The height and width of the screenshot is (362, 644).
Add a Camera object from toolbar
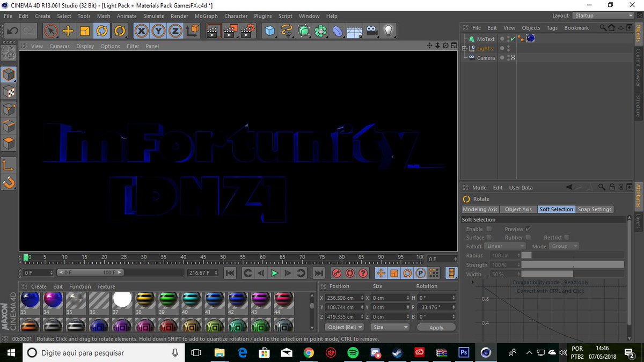[371, 31]
